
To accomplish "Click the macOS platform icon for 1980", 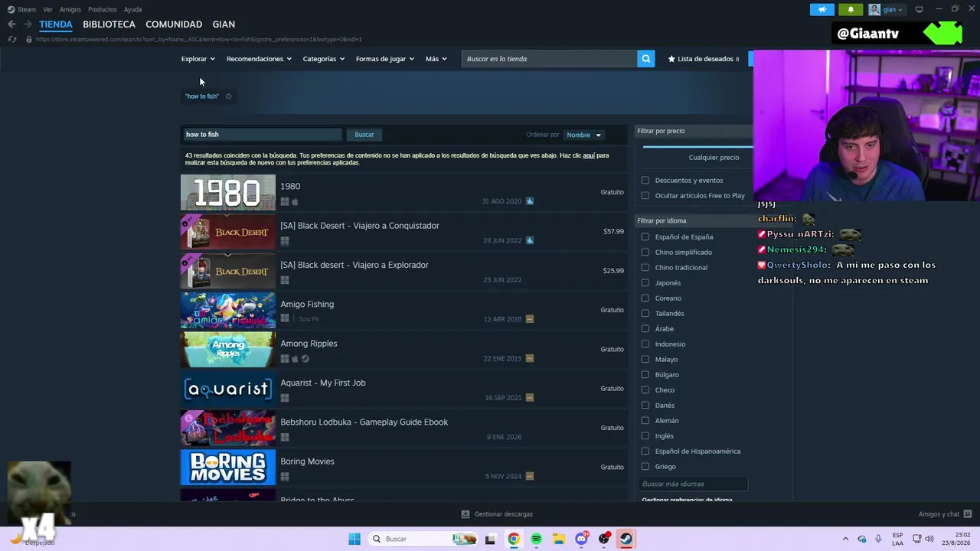I will pos(295,202).
